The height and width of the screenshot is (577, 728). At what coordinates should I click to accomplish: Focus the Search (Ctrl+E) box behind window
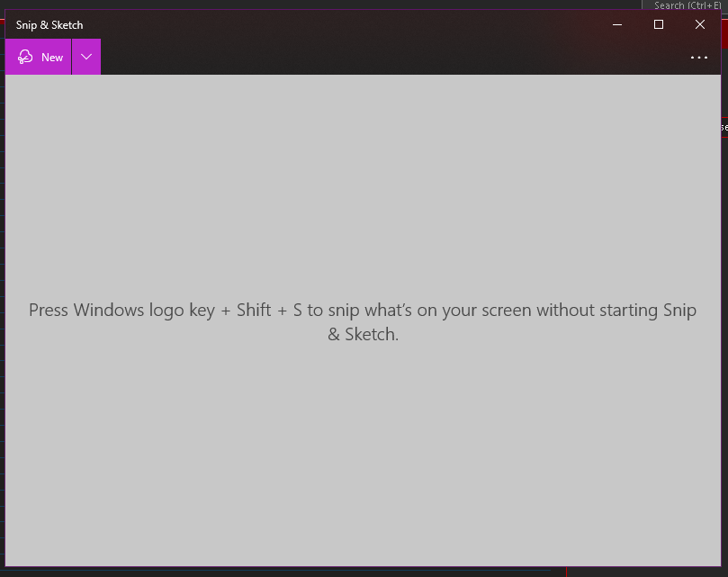coord(685,5)
